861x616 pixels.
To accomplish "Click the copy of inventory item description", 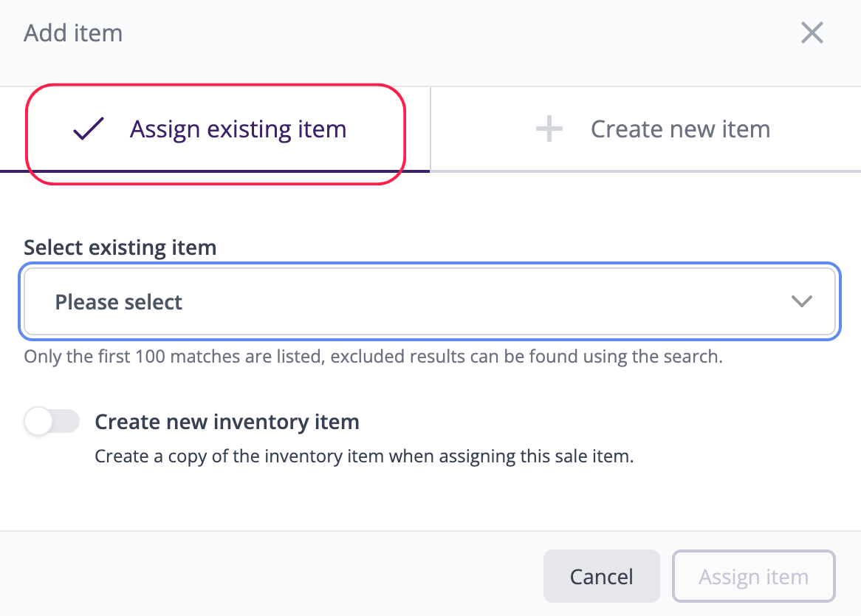I will point(364,456).
